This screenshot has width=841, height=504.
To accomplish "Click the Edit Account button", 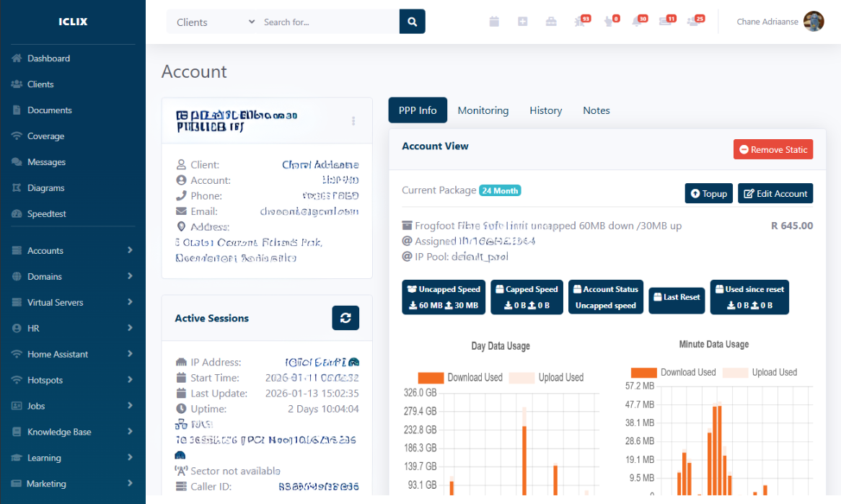I will pyautogui.click(x=775, y=194).
